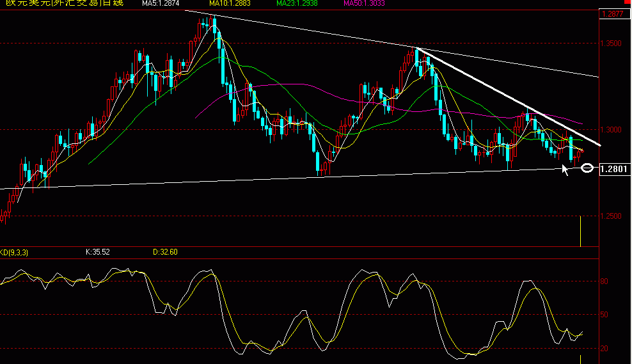Screen dimensions: 632x364
Task: Click the 1.2801 crosshair price label
Action: [x=614, y=169]
